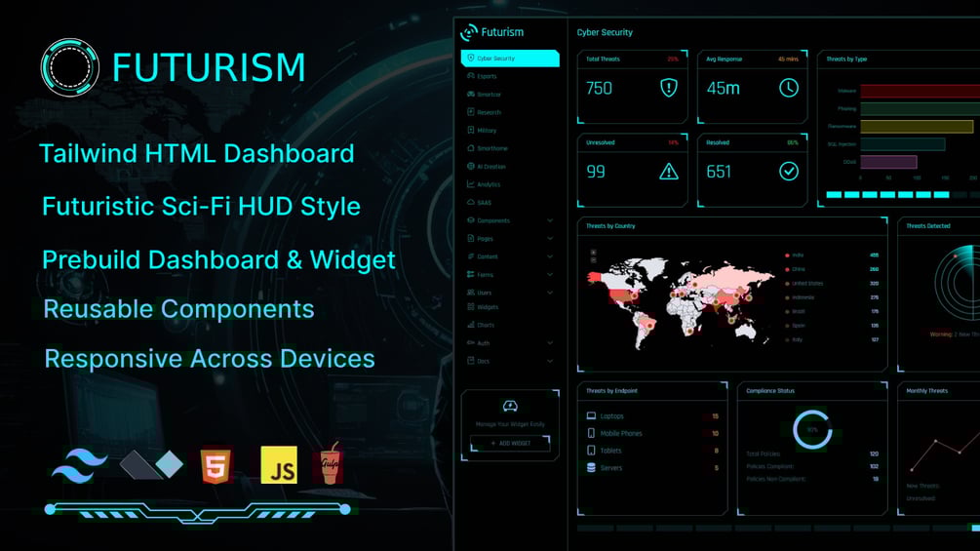Click the 750 Total Threats value
Screen dimensions: 980x551
coord(599,88)
